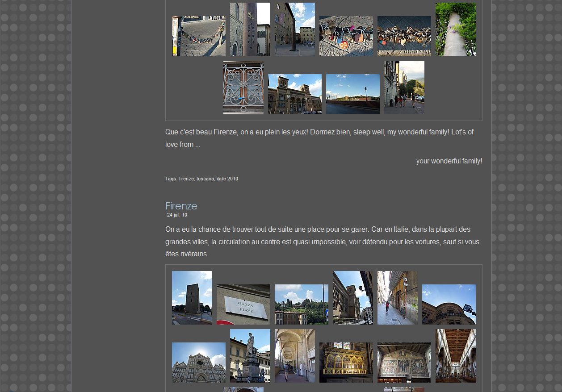Viewport: 562px width, 392px height.
Task: View the colorful padlocks close-up photo
Action: click(346, 36)
